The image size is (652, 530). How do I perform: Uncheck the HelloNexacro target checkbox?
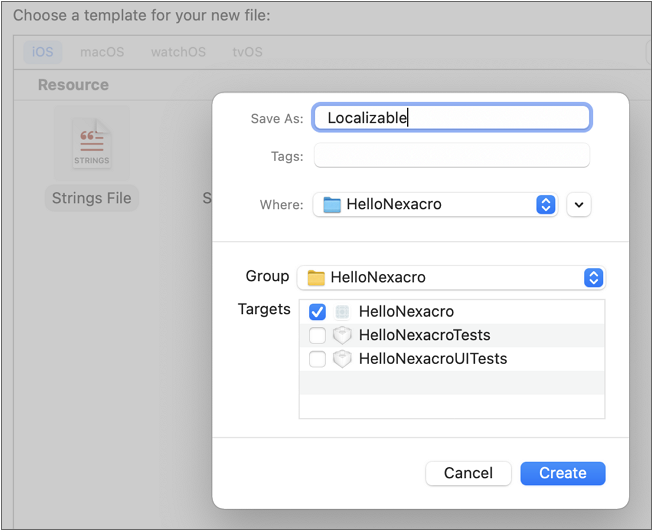coord(317,312)
